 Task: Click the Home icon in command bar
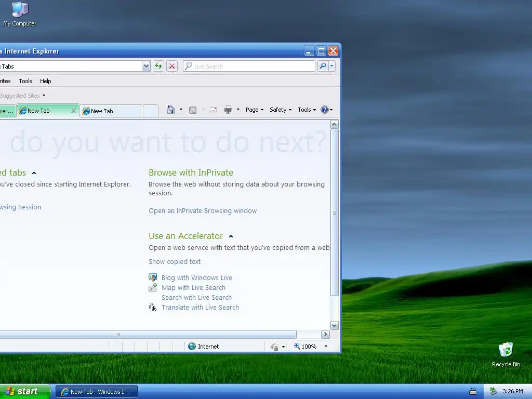171,110
